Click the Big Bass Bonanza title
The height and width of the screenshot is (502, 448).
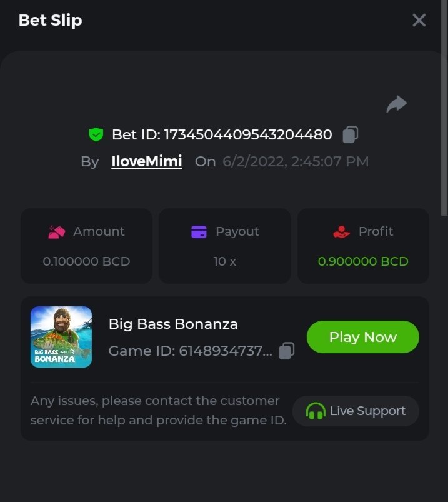tap(173, 324)
